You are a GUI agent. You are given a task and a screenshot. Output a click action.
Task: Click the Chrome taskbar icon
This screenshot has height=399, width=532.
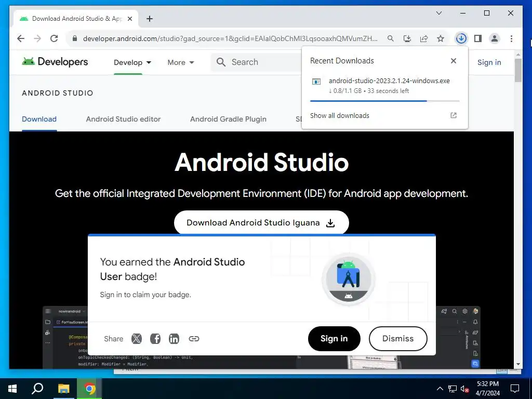(89, 389)
